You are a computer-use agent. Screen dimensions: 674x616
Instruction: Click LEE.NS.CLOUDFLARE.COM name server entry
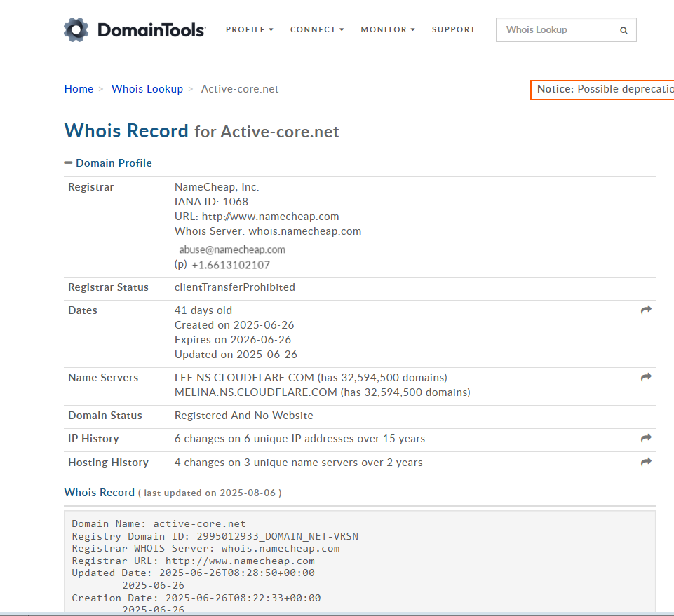311,378
